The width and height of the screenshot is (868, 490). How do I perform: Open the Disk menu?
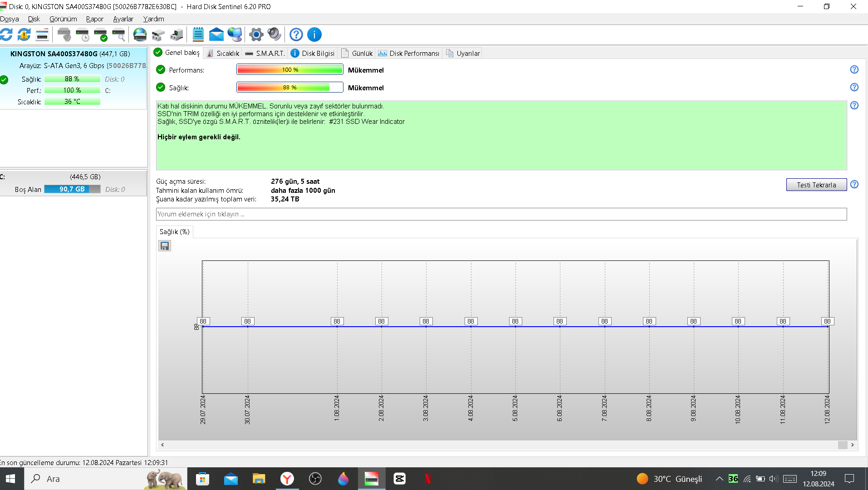point(34,19)
